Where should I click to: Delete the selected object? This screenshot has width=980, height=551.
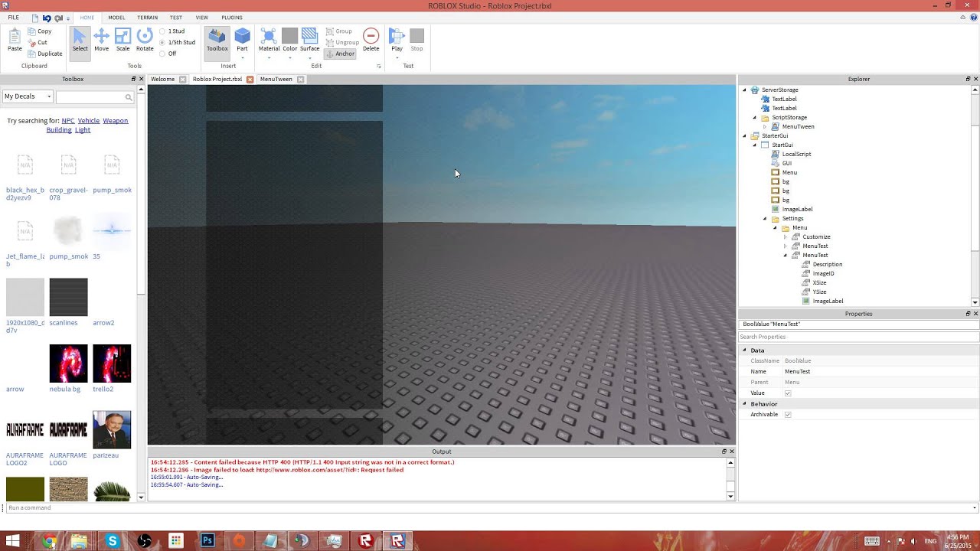point(371,41)
